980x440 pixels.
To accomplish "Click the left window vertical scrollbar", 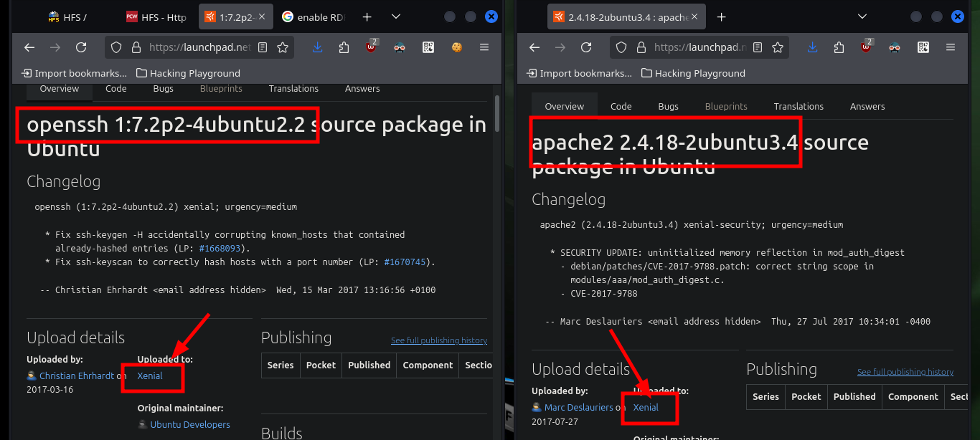I will tap(497, 115).
